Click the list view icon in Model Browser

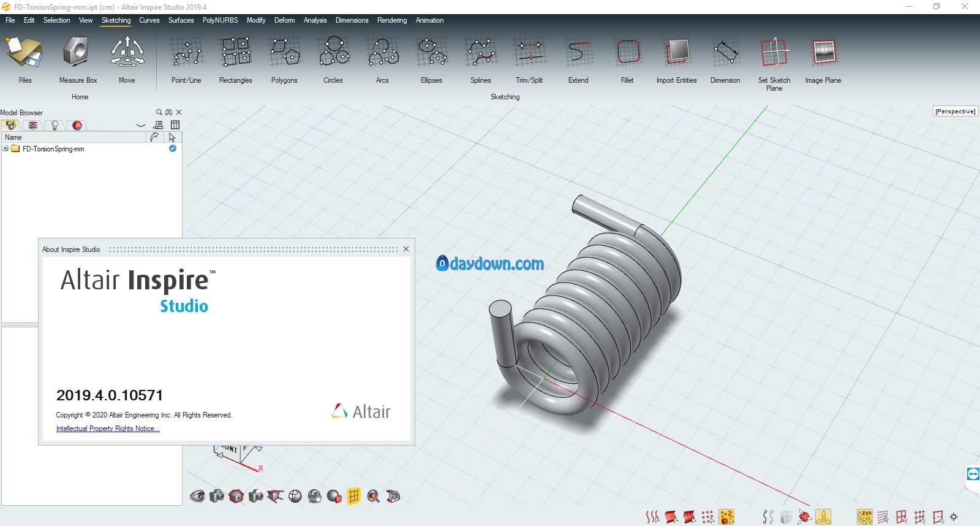pyautogui.click(x=158, y=125)
